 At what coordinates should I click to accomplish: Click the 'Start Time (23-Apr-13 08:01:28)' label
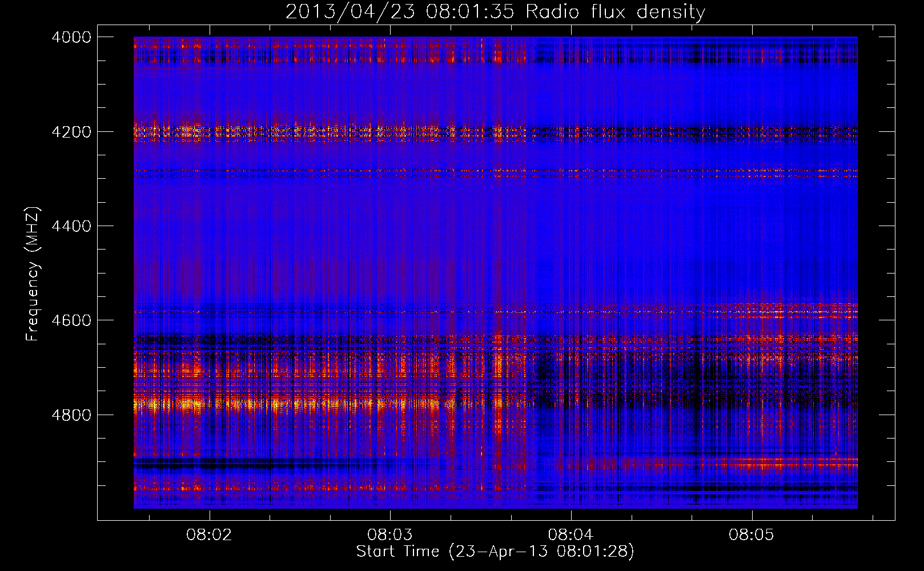[495, 552]
